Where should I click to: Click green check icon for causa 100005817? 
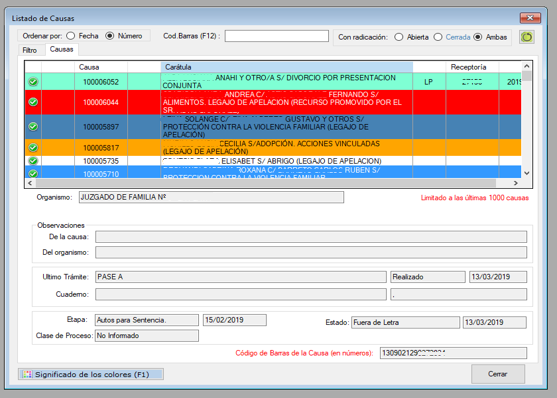33,147
